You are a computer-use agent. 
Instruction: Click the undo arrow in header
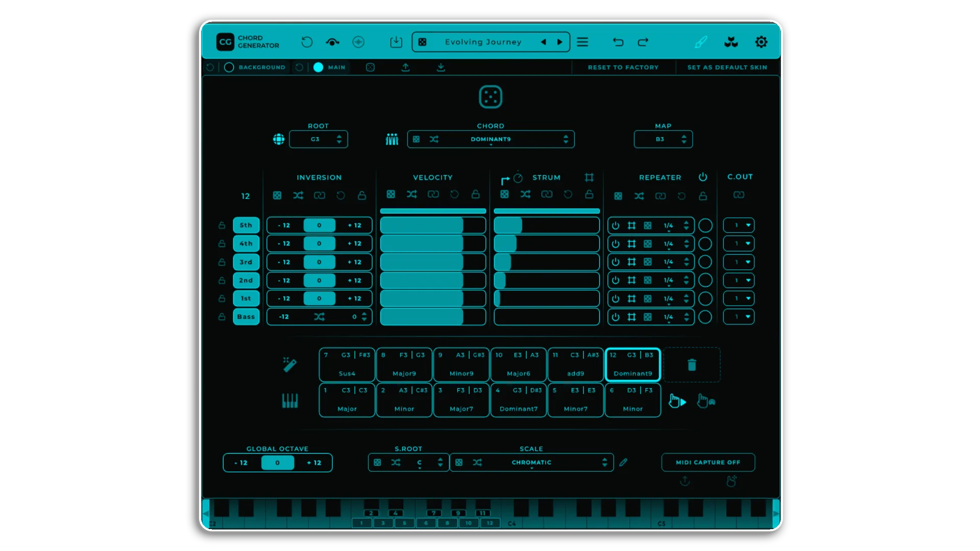coord(618,42)
